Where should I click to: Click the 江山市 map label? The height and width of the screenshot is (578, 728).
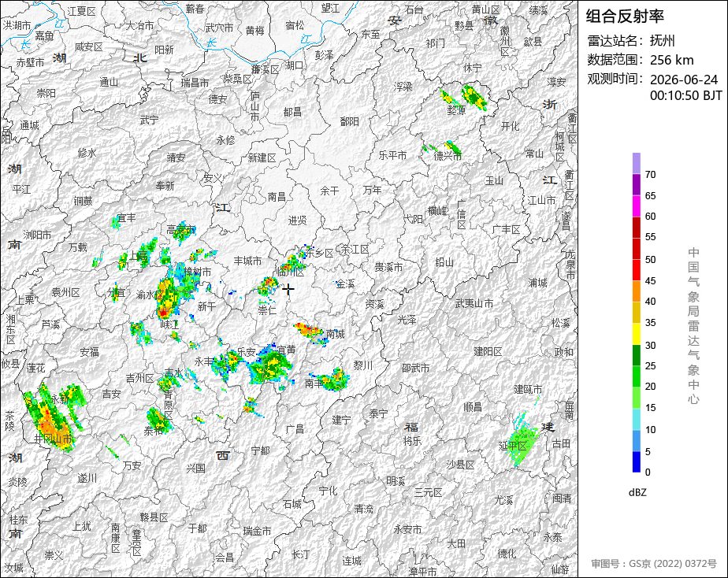coord(541,200)
